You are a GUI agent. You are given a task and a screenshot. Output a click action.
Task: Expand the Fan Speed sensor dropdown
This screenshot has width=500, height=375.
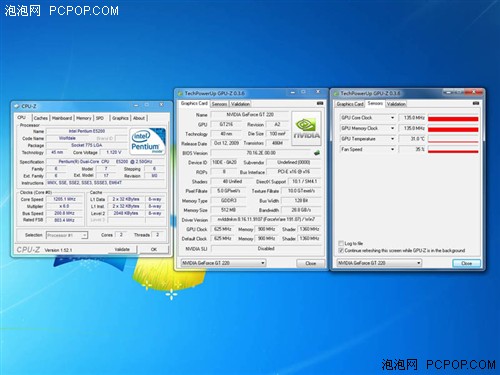tap(392, 149)
